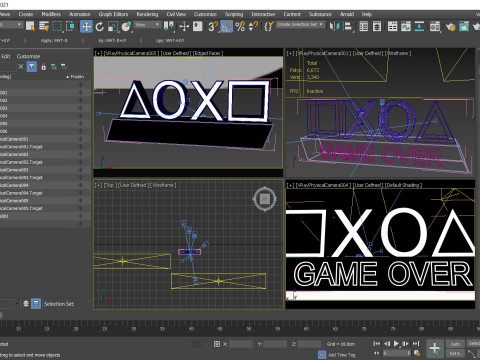
Task: Open the Animation menu
Action: coord(79,14)
